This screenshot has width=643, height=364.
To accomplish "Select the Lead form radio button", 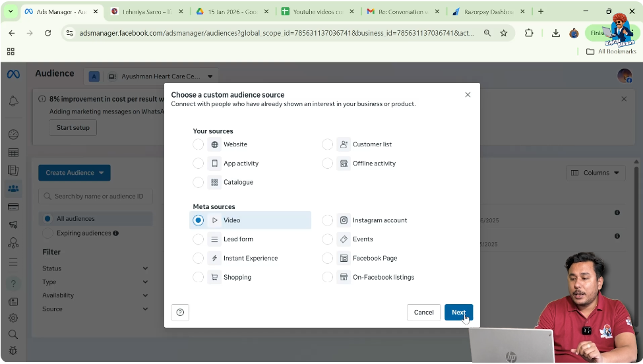I will (x=198, y=239).
